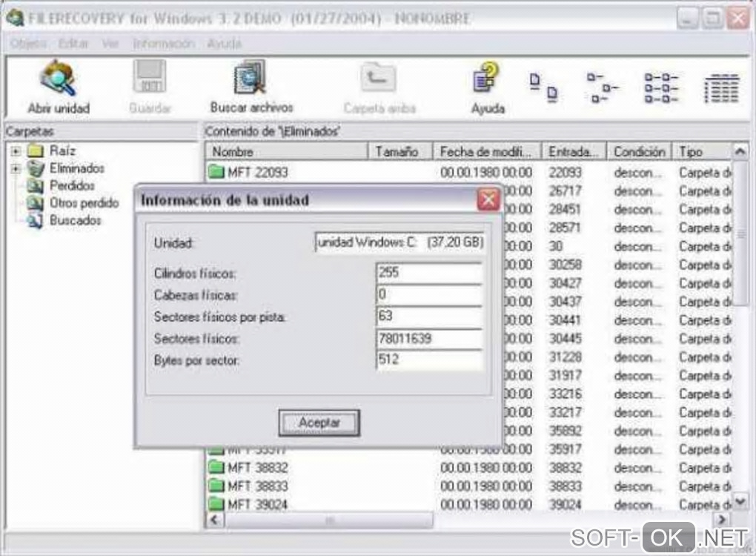
Task: Sort by the Nombre column header
Action: tap(286, 151)
